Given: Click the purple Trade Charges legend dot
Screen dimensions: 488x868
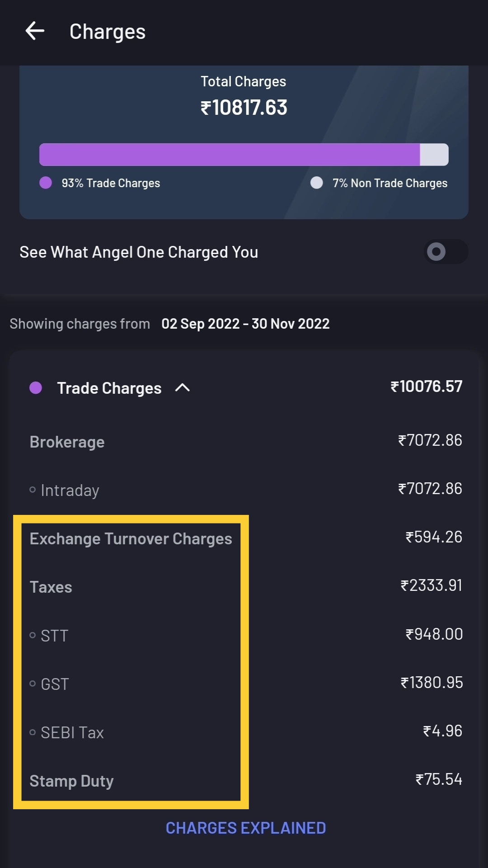Looking at the screenshot, I should click(46, 183).
